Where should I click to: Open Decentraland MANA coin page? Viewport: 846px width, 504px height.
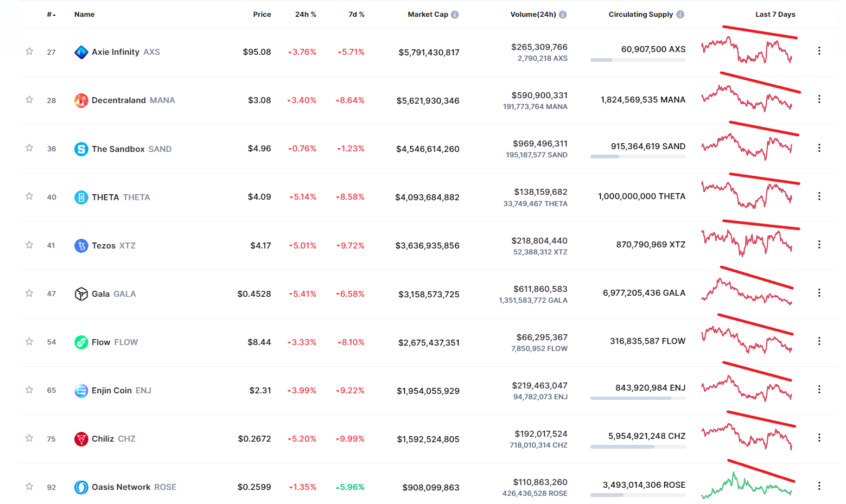tap(133, 100)
